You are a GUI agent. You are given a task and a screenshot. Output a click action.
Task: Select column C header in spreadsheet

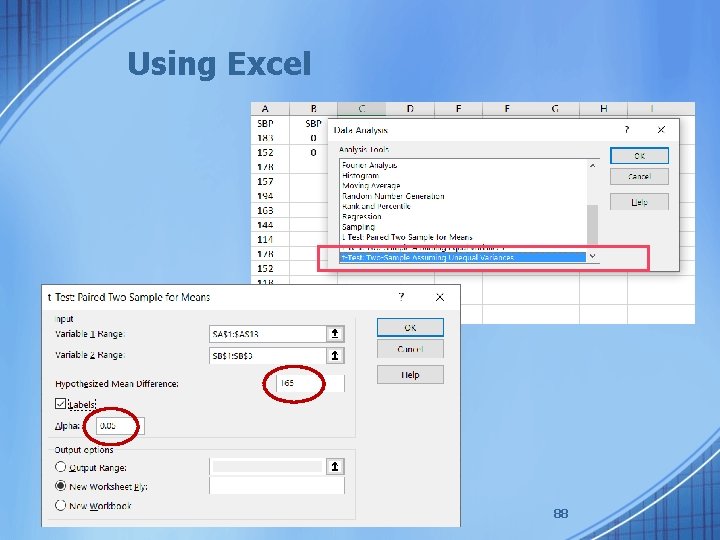[361, 109]
